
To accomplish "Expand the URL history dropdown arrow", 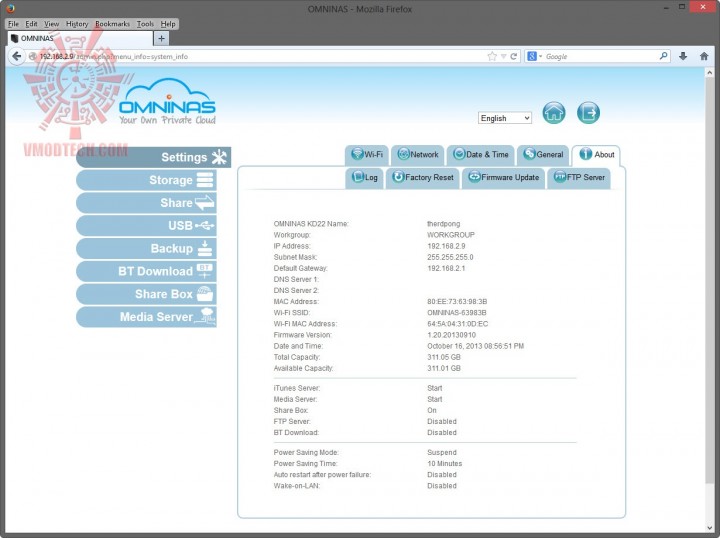I will coord(503,56).
